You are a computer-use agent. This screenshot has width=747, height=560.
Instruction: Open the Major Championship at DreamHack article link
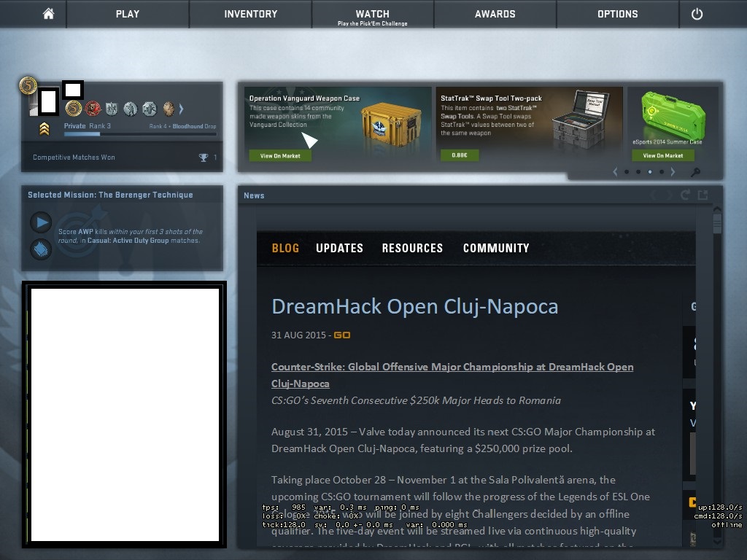tap(452, 376)
